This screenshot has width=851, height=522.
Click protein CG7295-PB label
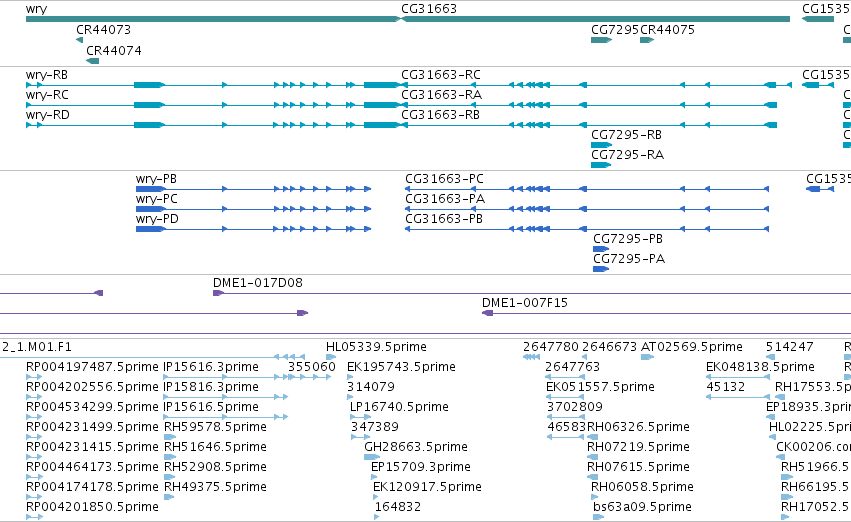[x=628, y=239]
